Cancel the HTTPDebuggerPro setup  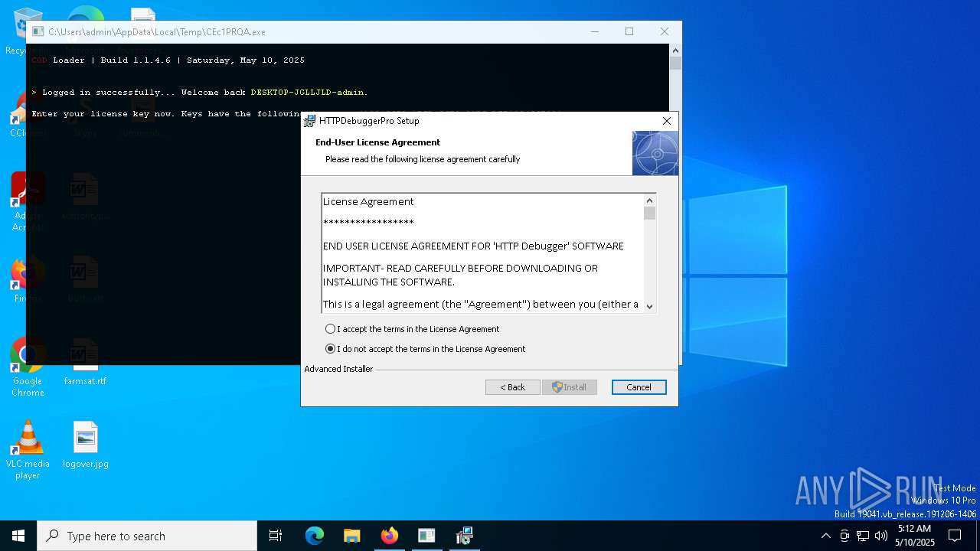tap(639, 387)
